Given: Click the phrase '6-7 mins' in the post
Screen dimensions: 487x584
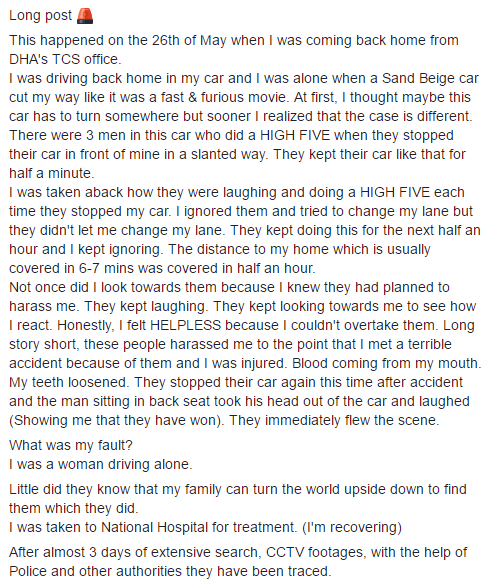Looking at the screenshot, I should coord(105,268).
